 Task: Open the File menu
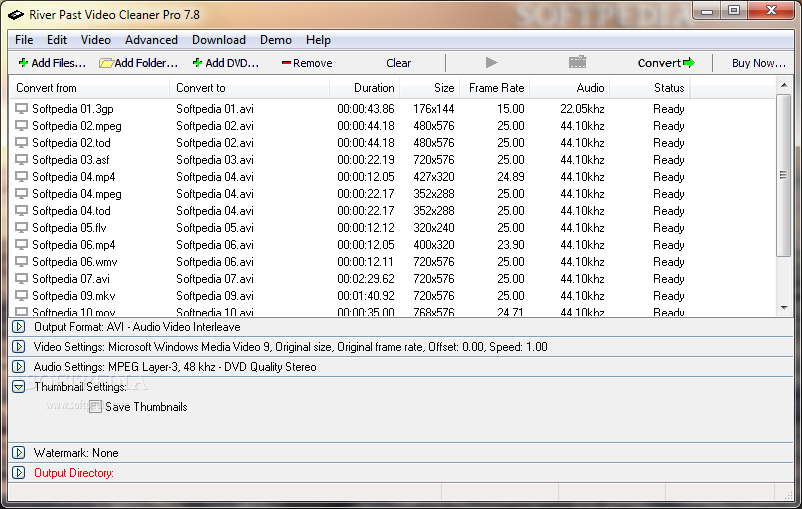pos(24,40)
